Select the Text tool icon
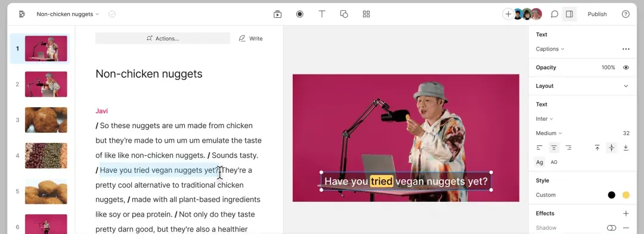Screen dimensions: 644x234 click(322, 14)
